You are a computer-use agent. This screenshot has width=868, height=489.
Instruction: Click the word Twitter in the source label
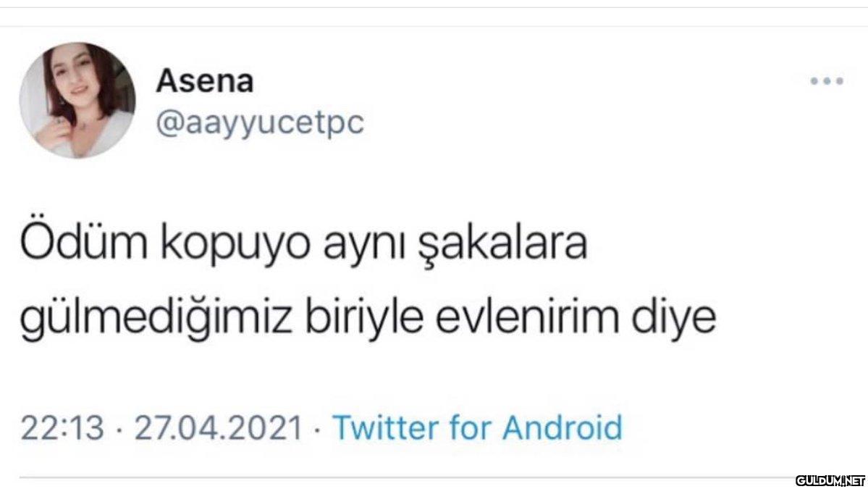[x=382, y=427]
